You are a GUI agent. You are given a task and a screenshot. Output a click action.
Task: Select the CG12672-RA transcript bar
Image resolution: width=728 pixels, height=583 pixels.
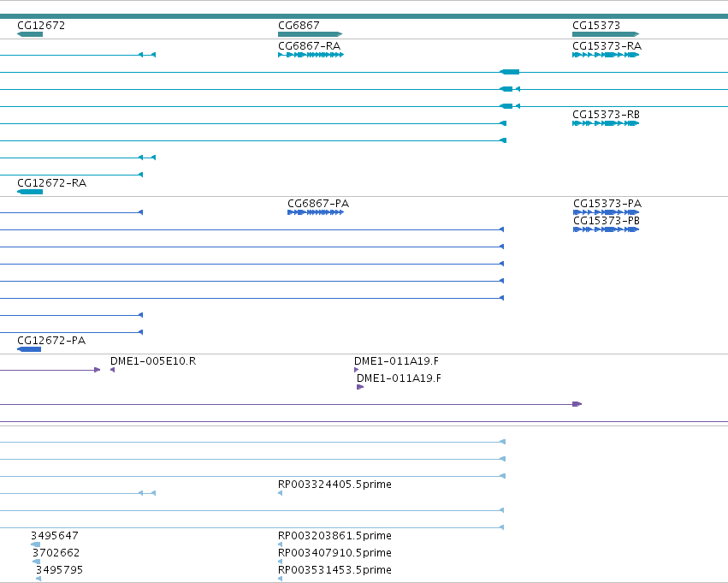[30, 192]
